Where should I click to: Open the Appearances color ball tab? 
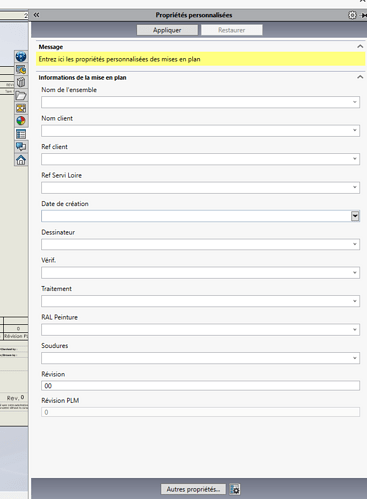pos(21,121)
